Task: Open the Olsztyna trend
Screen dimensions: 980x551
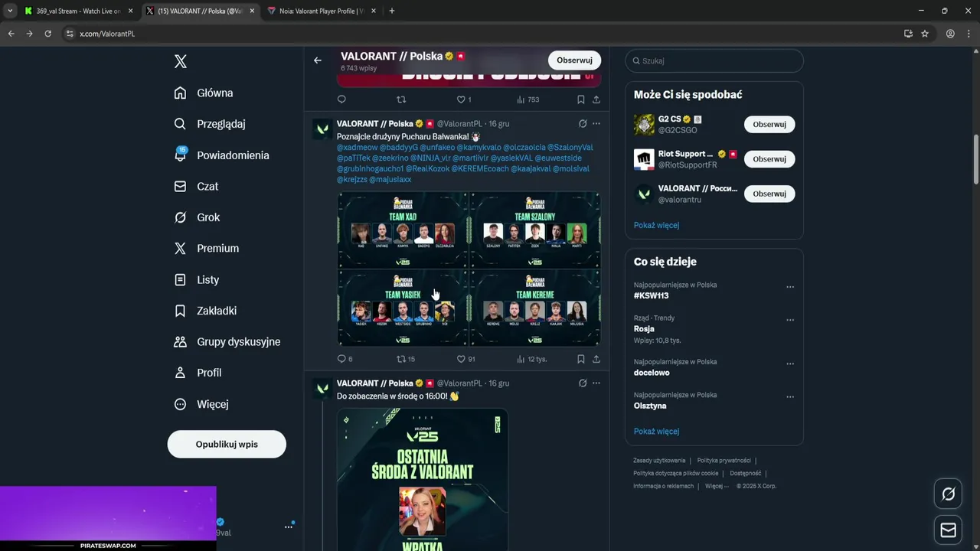Action: [650, 406]
